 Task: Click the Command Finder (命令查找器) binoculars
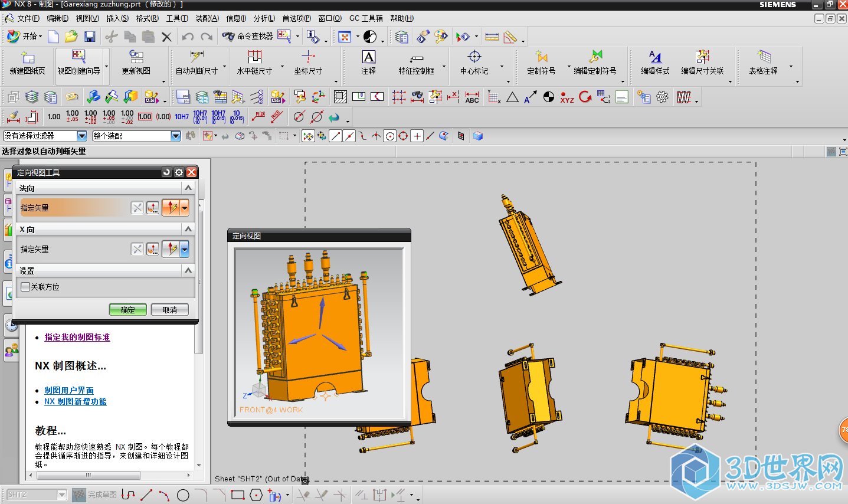pyautogui.click(x=228, y=37)
